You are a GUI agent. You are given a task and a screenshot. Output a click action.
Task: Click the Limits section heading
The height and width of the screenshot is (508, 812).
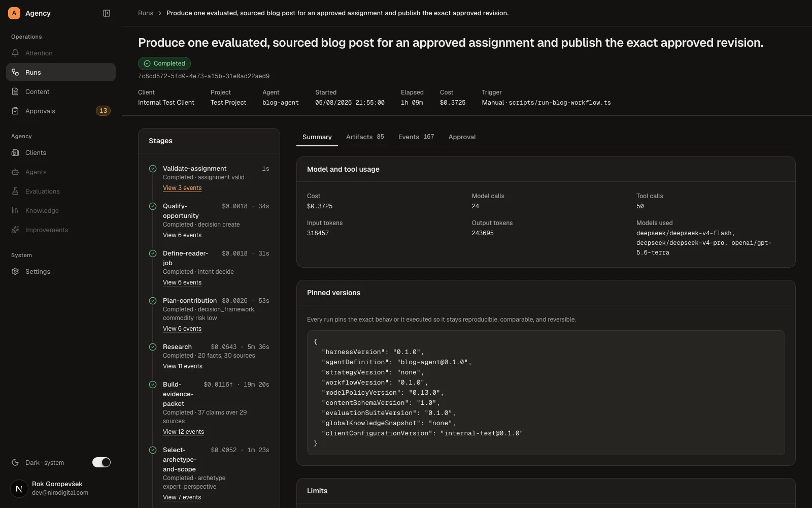(x=317, y=491)
